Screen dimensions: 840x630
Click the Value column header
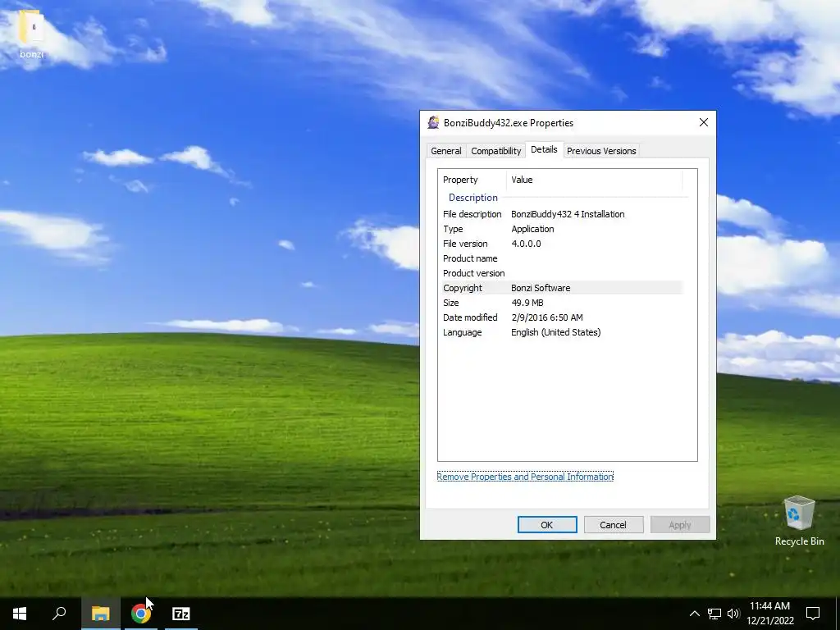(x=595, y=180)
